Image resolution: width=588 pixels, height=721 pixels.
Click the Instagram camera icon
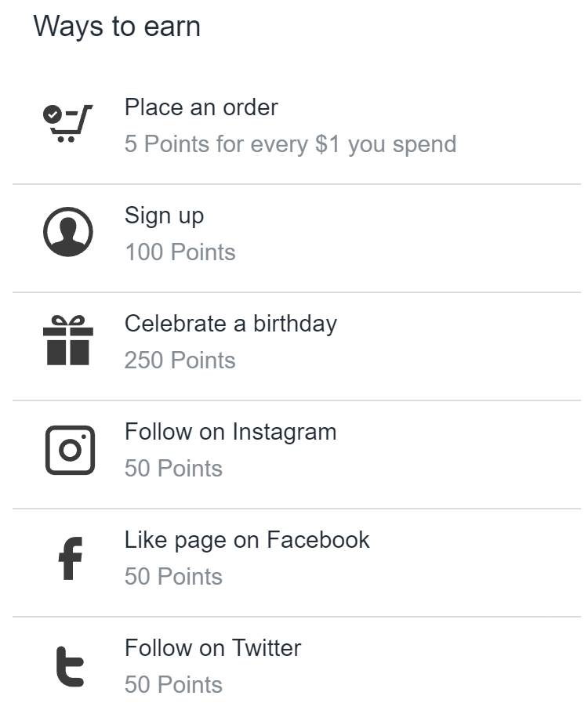point(69,450)
